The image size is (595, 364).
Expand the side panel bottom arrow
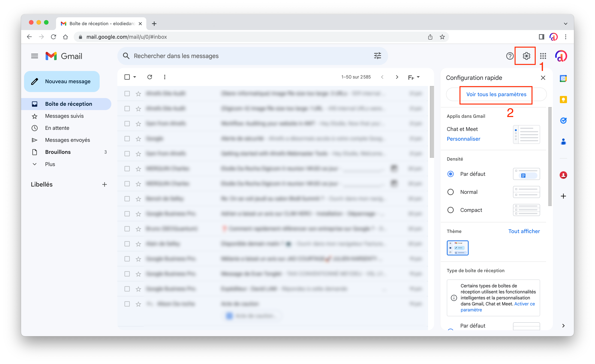(x=563, y=326)
